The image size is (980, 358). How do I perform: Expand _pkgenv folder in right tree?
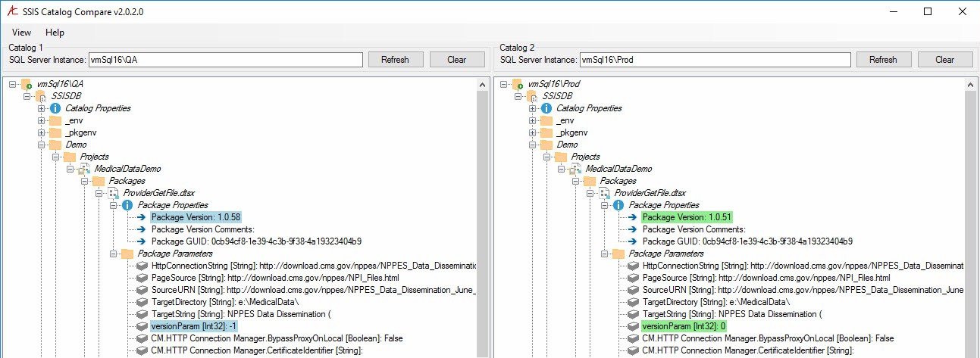[533, 132]
